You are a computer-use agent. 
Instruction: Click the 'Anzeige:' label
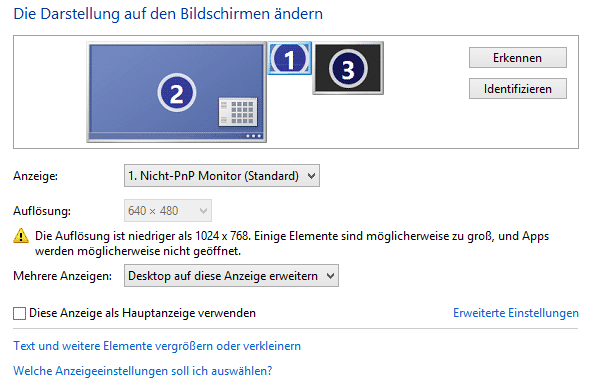pos(36,176)
